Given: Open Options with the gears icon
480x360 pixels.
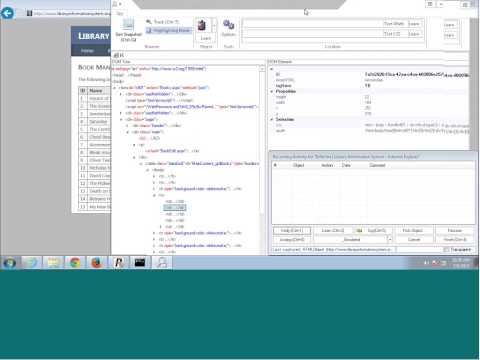Looking at the screenshot, I should click(x=229, y=28).
